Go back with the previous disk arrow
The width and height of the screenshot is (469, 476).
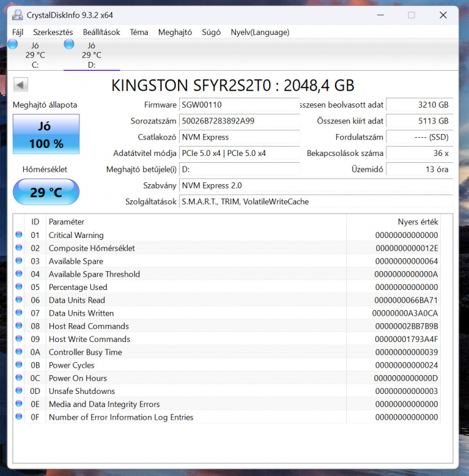click(x=21, y=85)
